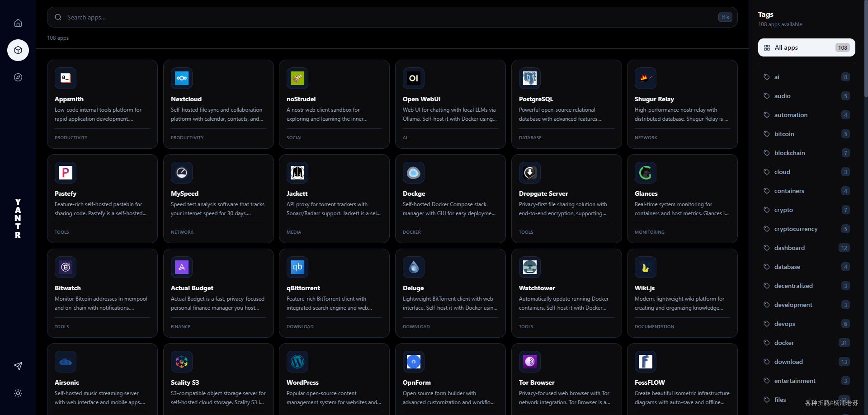Click the MySpeed gauge icon

click(x=182, y=173)
